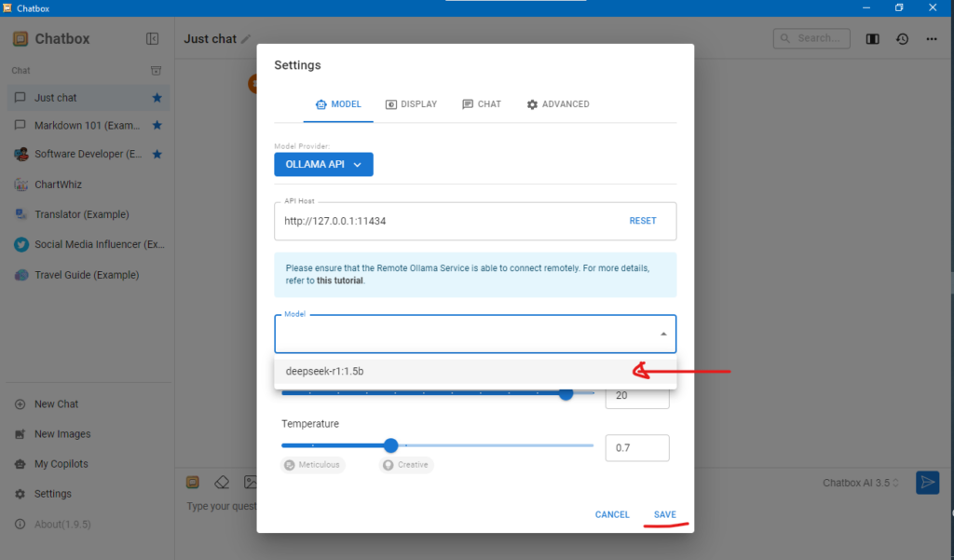Click the Chatbox icon in message toolbar
Screen dimensions: 954x560
tap(193, 482)
